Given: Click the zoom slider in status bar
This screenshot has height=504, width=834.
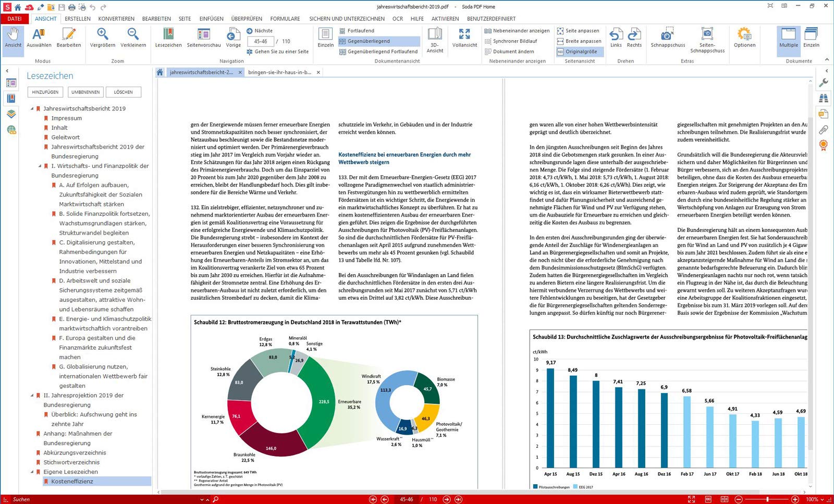Looking at the screenshot, I should pyautogui.click(x=767, y=499).
